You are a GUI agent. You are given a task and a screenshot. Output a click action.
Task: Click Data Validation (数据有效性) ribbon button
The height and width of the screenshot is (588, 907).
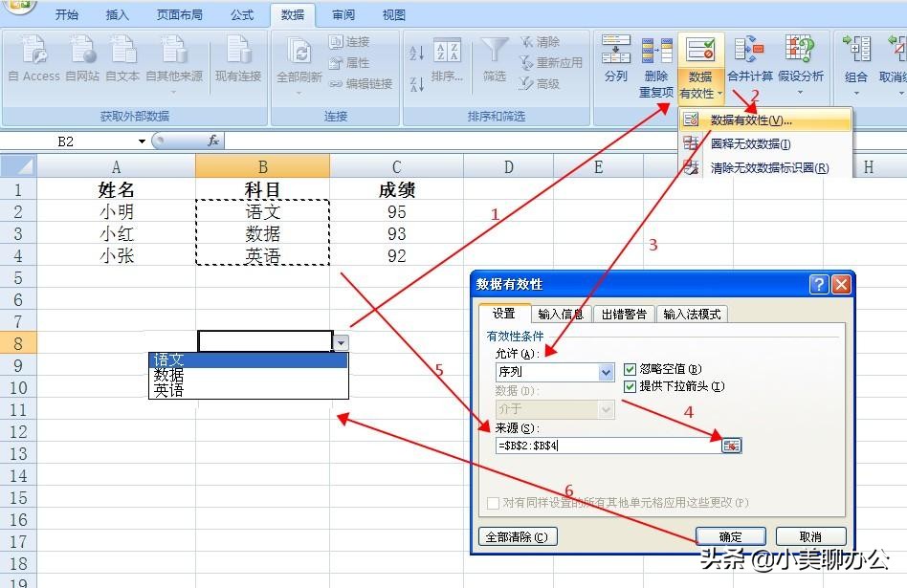point(701,67)
